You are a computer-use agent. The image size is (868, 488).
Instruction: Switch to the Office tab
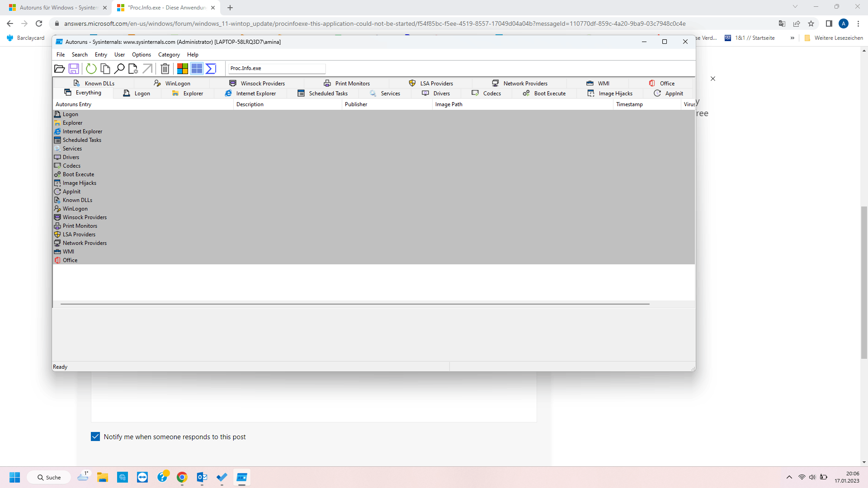(661, 84)
